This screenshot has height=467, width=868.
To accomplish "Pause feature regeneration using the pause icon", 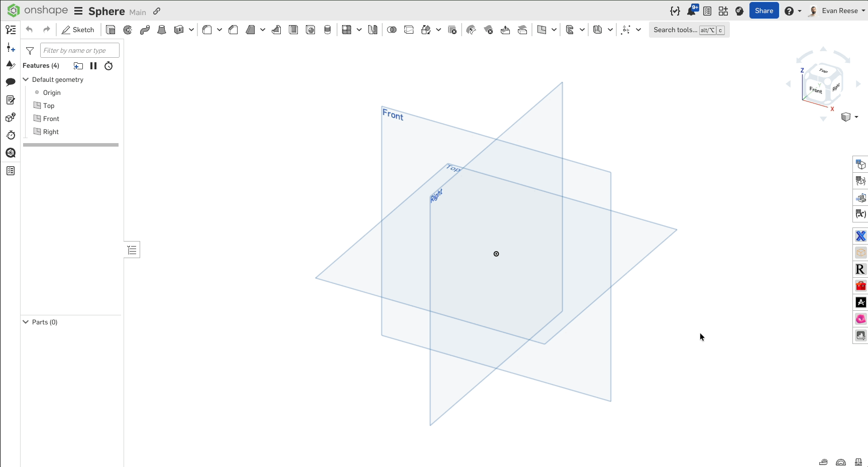I will [93, 66].
